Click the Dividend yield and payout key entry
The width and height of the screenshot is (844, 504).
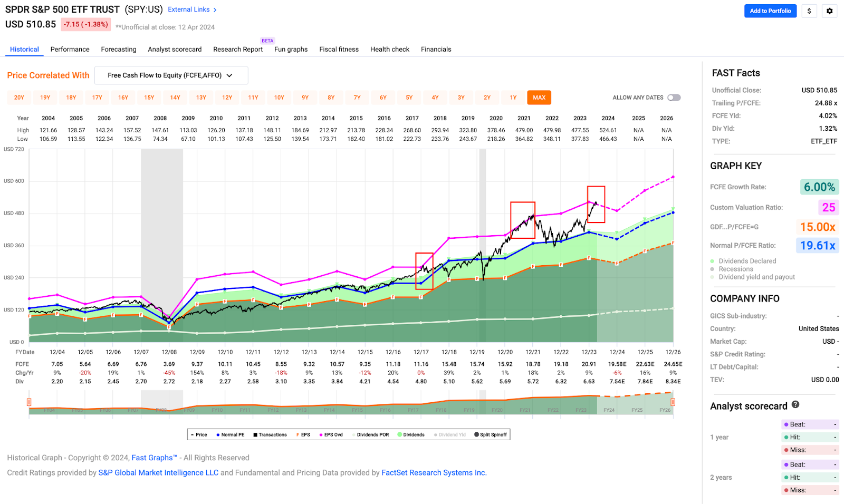point(753,277)
